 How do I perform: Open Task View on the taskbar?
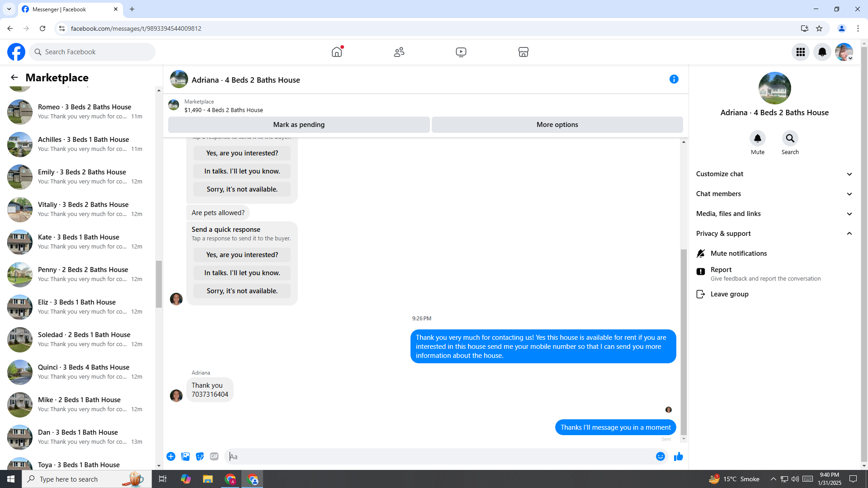163,479
